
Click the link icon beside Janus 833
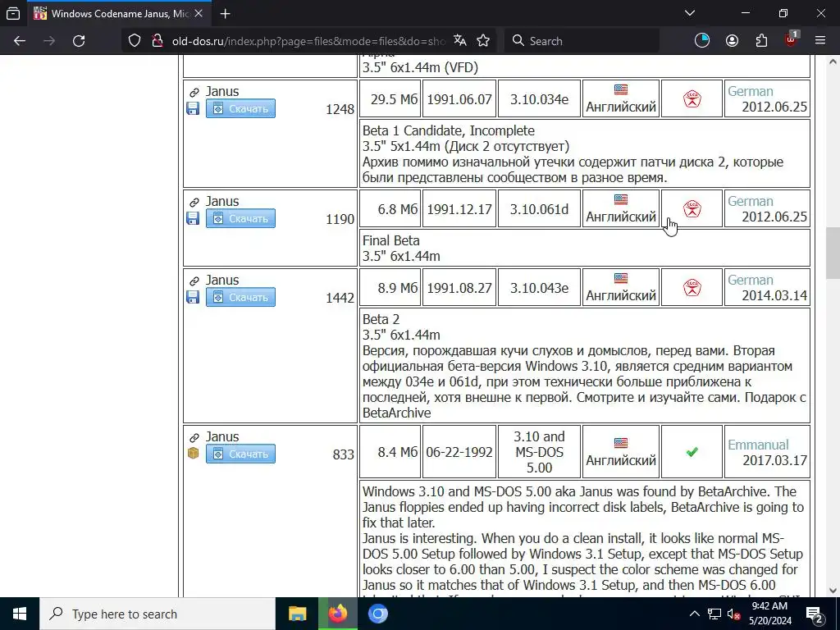pos(194,438)
